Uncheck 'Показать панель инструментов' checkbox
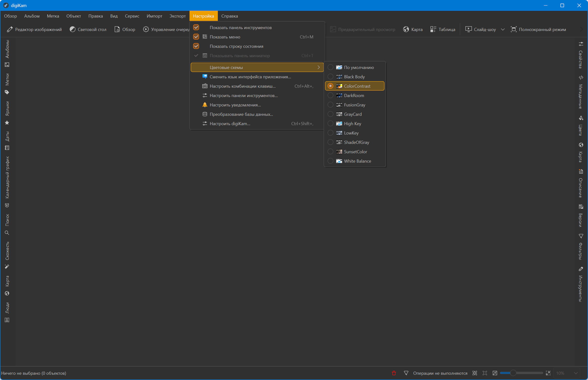Image resolution: width=588 pixels, height=380 pixels. [196, 27]
